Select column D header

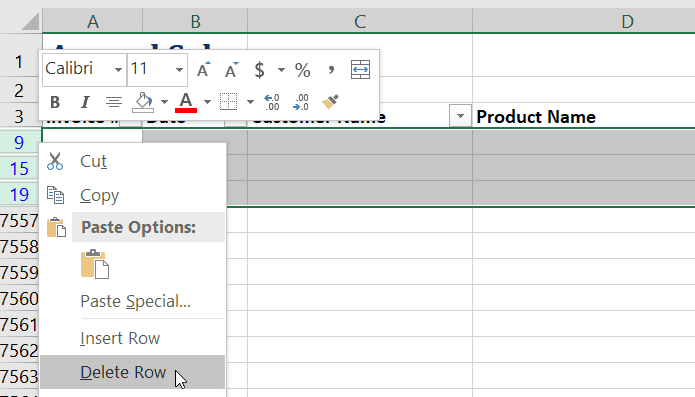point(584,21)
